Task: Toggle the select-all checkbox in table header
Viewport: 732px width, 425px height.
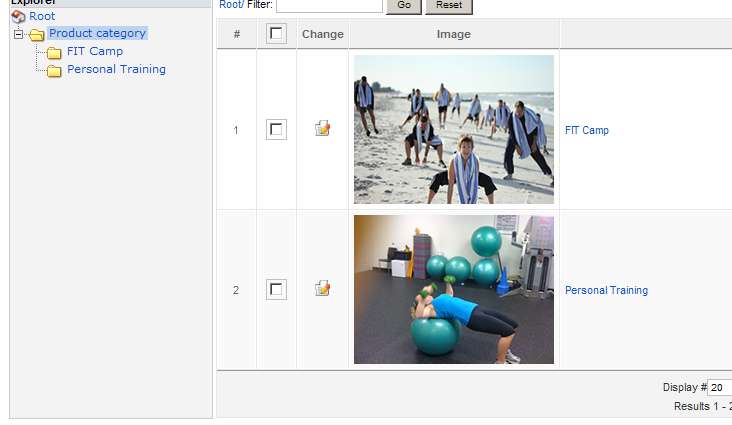Action: click(276, 34)
